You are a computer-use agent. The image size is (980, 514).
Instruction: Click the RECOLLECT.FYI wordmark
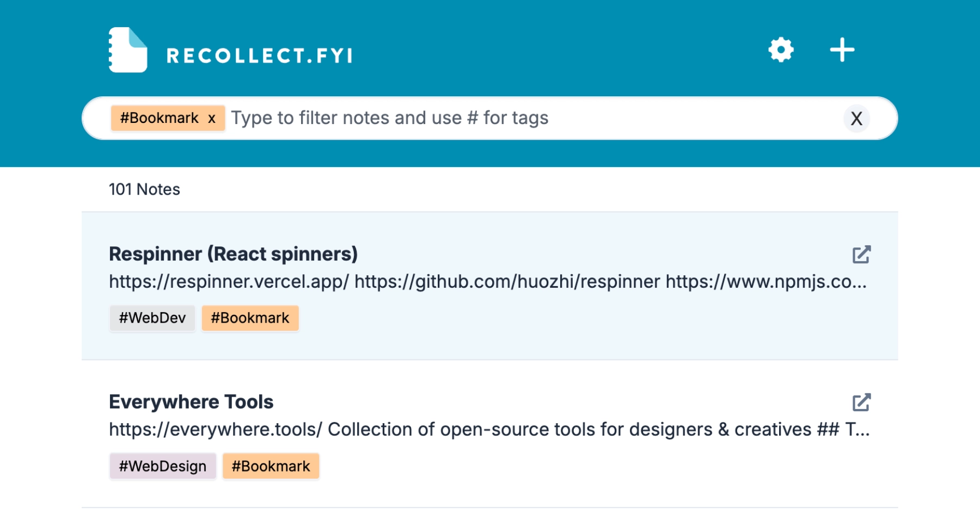click(260, 55)
